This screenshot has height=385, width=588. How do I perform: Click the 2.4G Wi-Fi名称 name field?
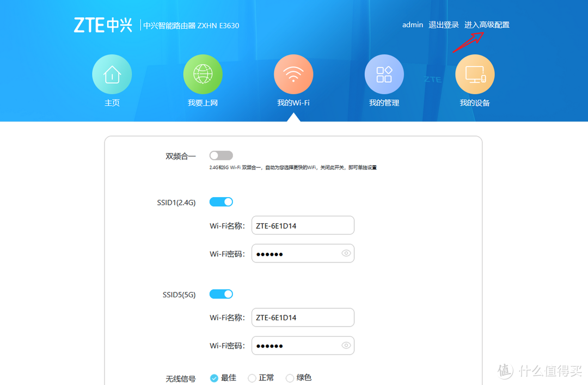coord(303,225)
